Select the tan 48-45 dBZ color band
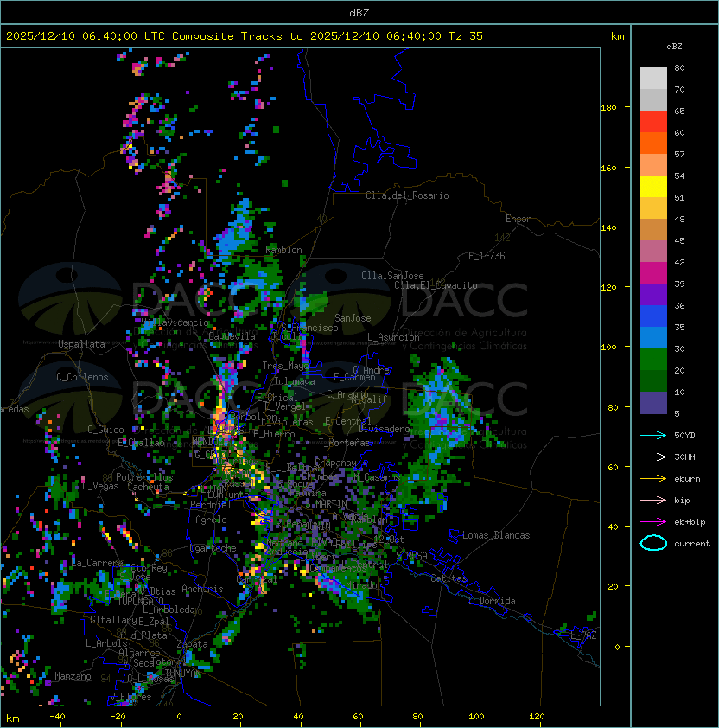The height and width of the screenshot is (728, 719). click(x=653, y=230)
